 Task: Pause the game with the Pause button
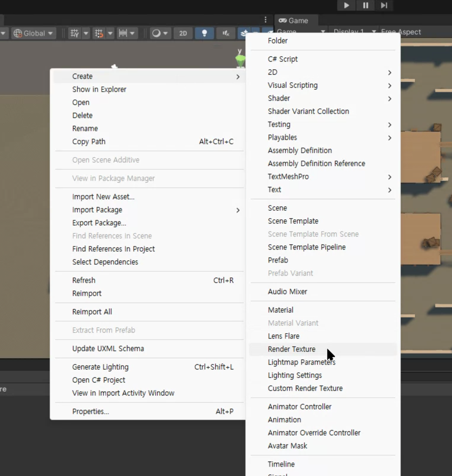coord(365,5)
